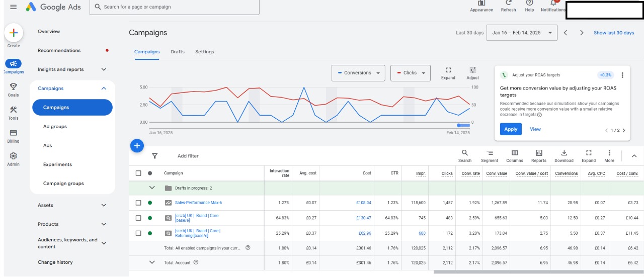This screenshot has width=644, height=278.
Task: Click the Refresh icon in header
Action: coord(508,3)
